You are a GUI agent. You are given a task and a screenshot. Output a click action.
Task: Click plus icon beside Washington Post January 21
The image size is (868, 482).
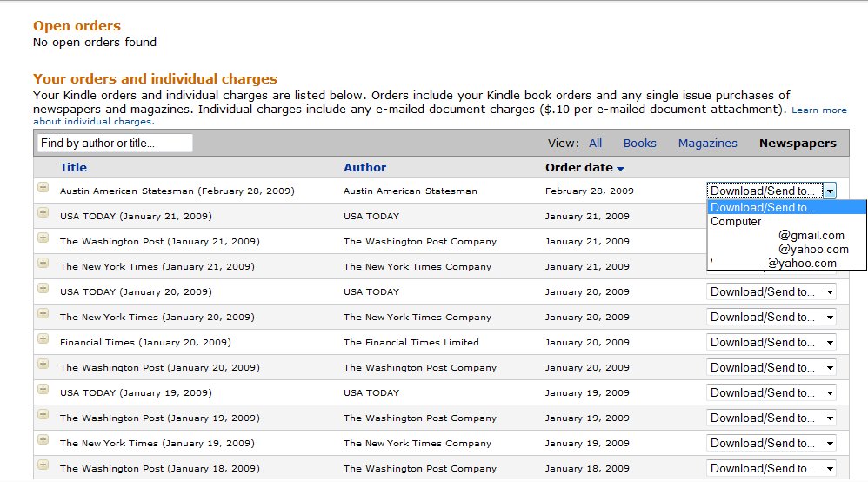click(43, 238)
